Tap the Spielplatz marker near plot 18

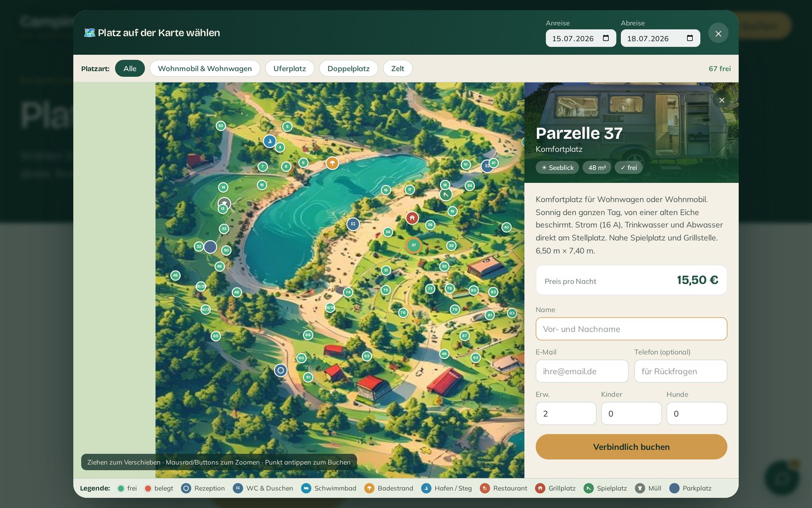pos(446,194)
